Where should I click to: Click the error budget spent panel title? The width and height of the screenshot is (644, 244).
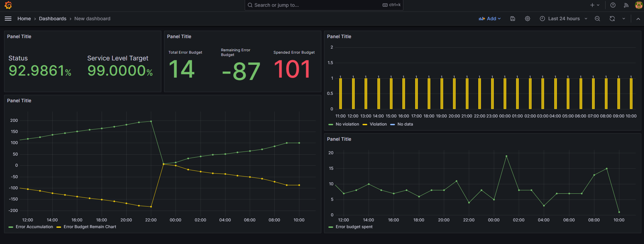pos(339,139)
